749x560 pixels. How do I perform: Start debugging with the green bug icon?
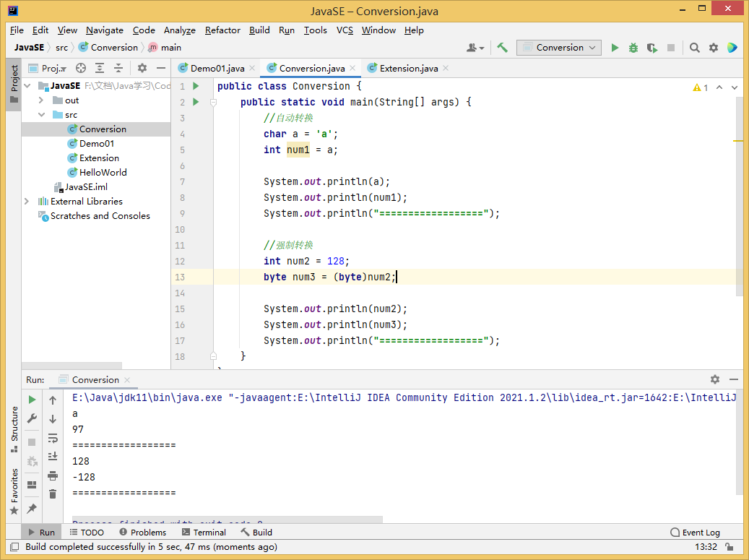click(633, 48)
